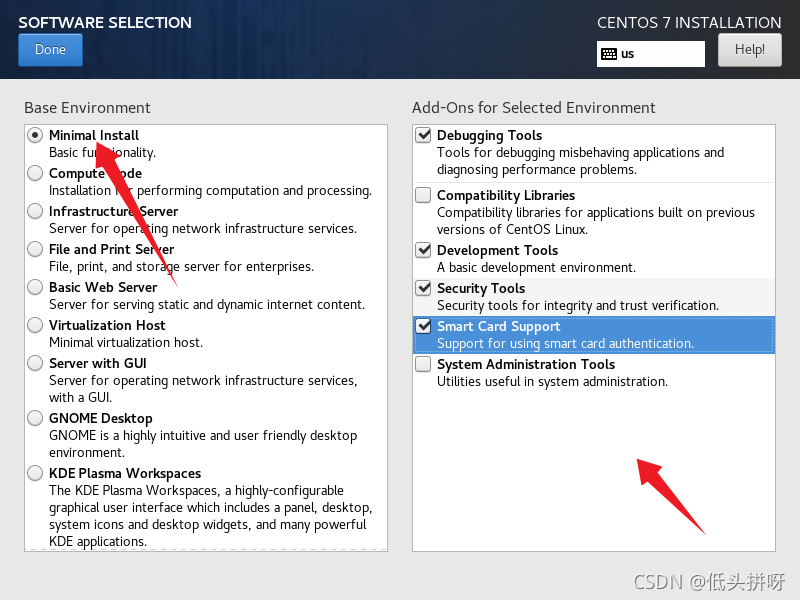Select the Minimal Install radio button
The width and height of the screenshot is (800, 600).
(x=35, y=135)
